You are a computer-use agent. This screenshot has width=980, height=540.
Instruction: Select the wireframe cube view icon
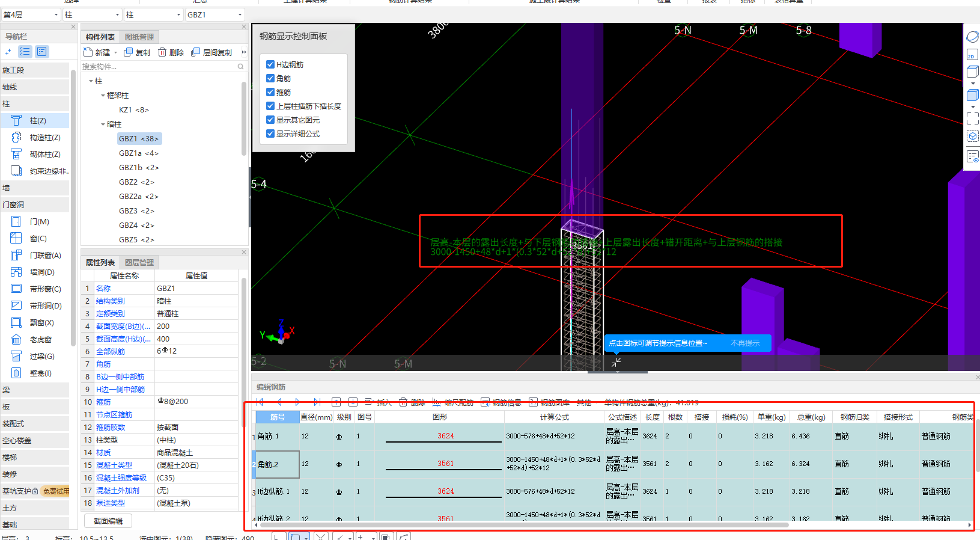[x=972, y=72]
